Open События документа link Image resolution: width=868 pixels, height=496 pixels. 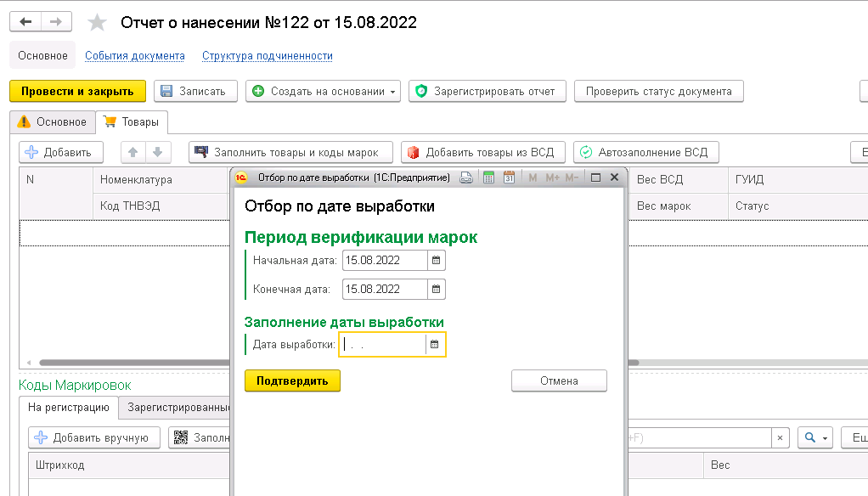tap(134, 56)
